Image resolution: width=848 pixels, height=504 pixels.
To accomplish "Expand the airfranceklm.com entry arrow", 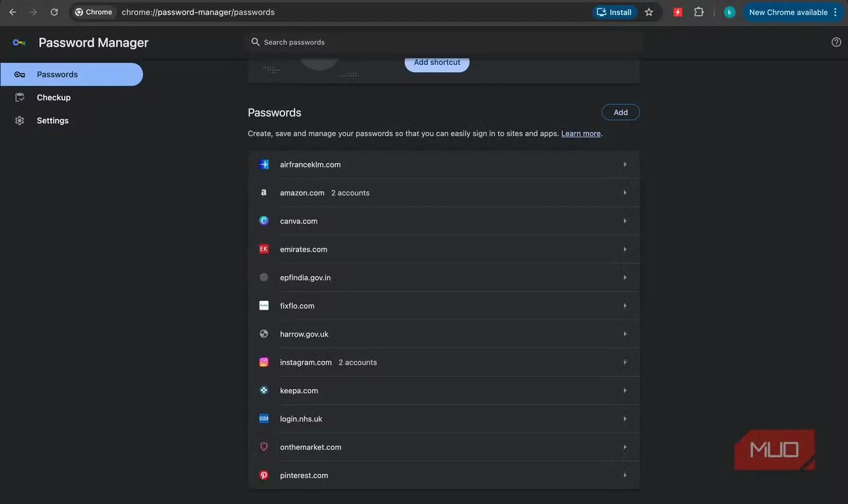I will [625, 164].
